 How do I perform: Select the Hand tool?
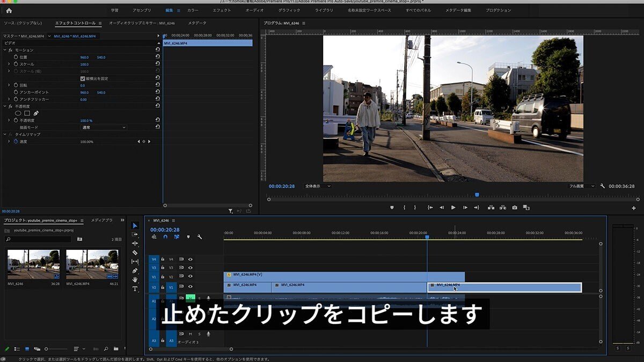coord(135,279)
